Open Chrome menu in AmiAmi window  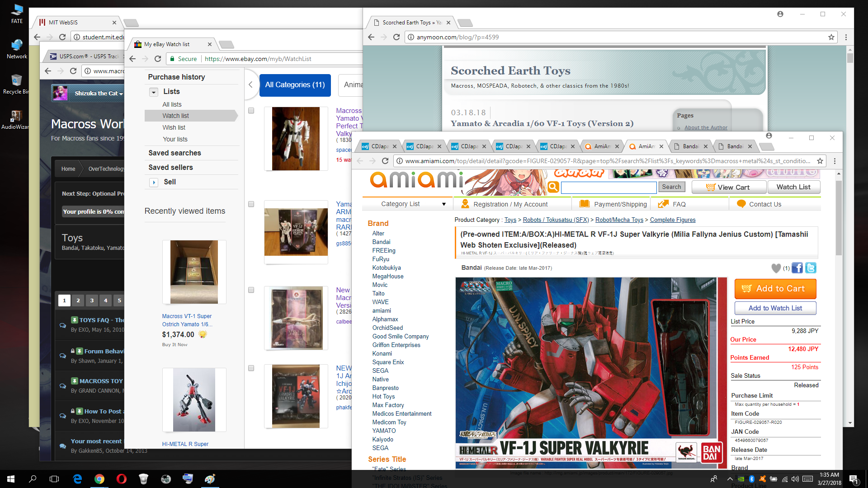[x=835, y=161]
